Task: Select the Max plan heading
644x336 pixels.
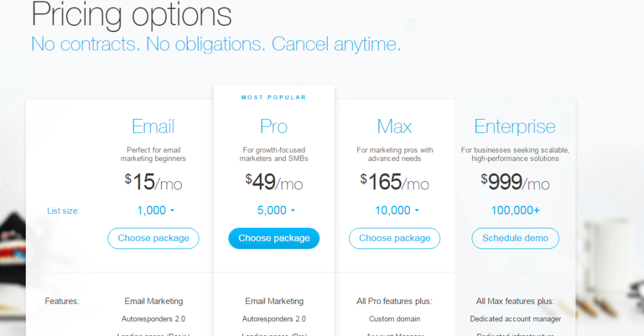Action: click(x=394, y=126)
